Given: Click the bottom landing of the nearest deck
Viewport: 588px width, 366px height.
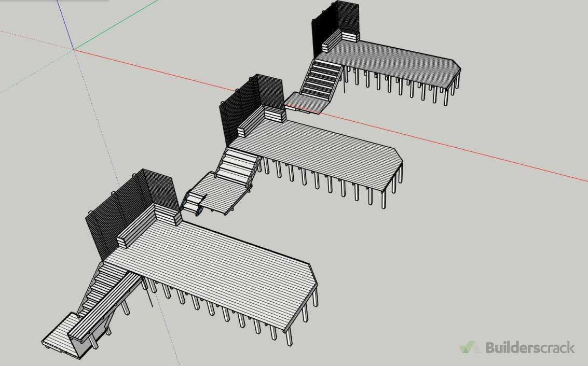Looking at the screenshot, I should tap(57, 334).
